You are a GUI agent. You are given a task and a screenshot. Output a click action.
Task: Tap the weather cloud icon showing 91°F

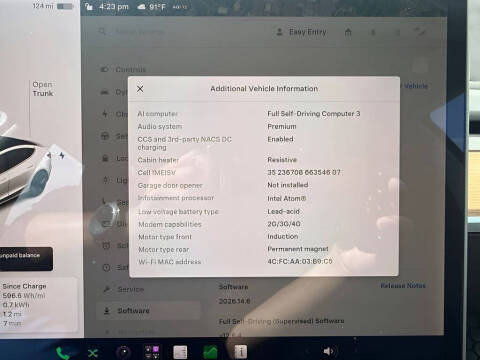(141, 7)
